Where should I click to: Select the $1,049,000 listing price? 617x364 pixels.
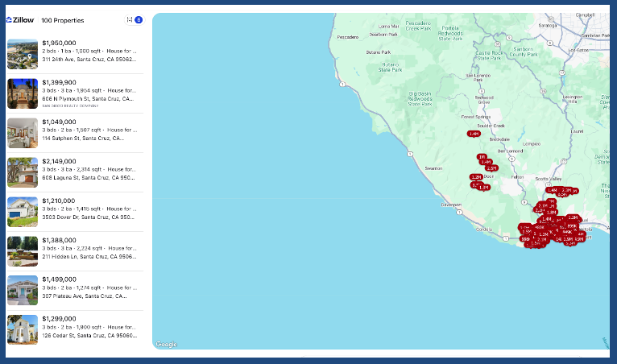tap(59, 122)
